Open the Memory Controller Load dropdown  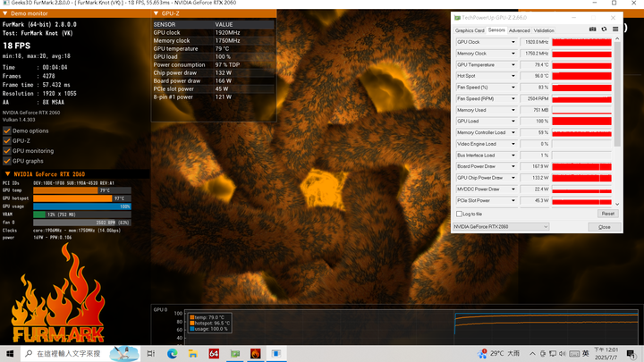[513, 132]
